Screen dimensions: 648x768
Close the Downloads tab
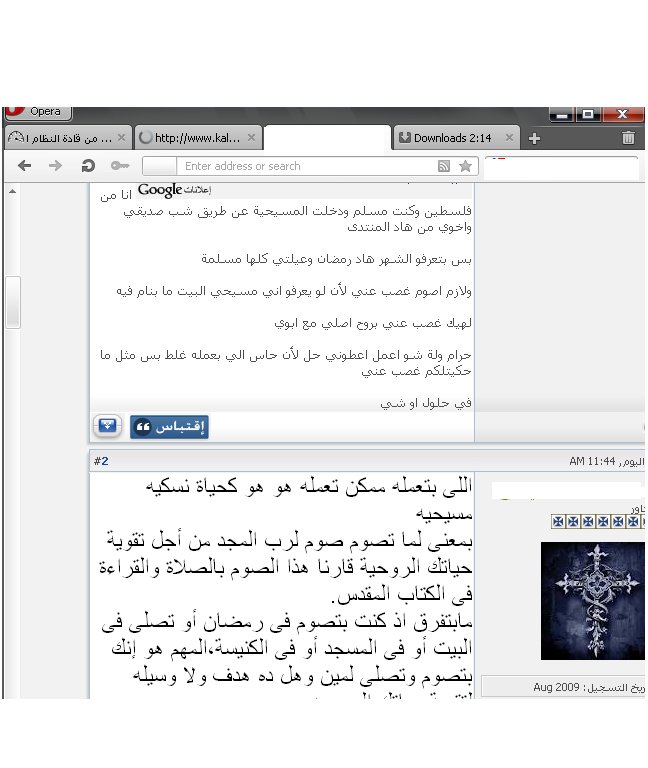(509, 138)
